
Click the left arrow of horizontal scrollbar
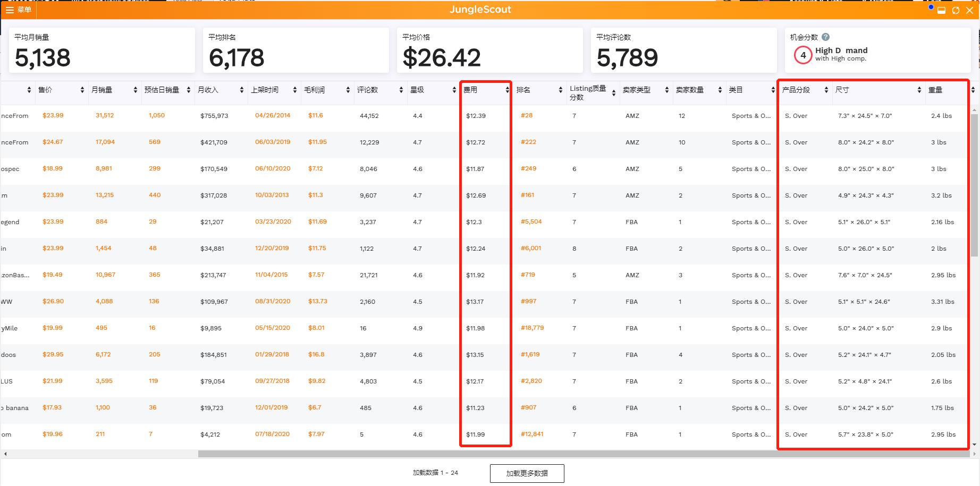5,454
